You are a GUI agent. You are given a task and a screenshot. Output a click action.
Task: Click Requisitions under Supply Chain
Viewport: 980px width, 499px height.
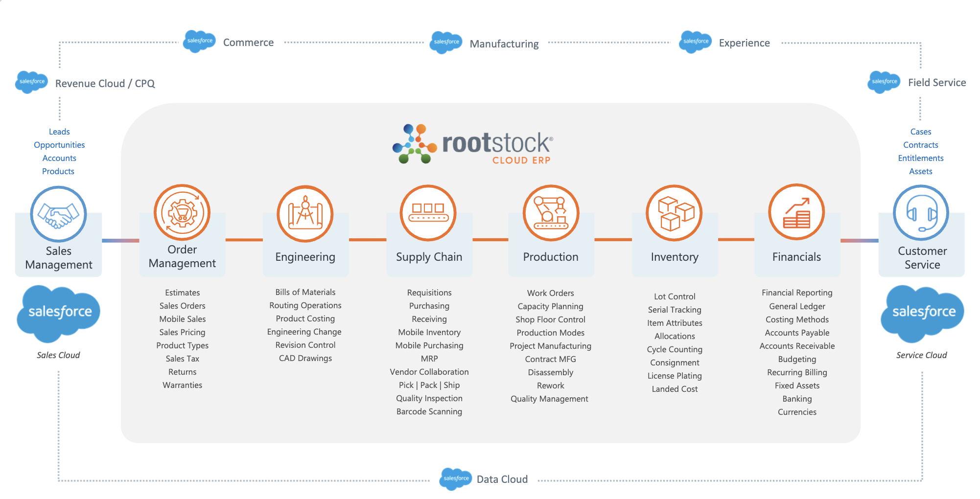point(429,293)
